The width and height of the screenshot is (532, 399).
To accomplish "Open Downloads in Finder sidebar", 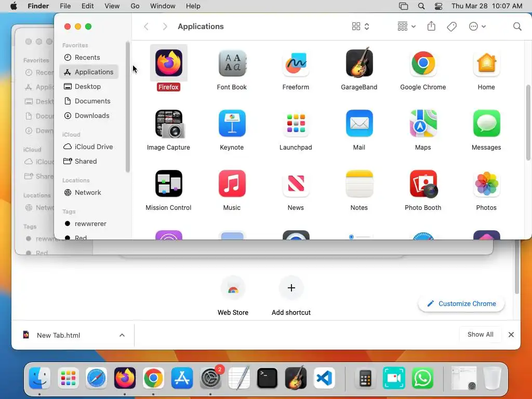I will pyautogui.click(x=89, y=116).
